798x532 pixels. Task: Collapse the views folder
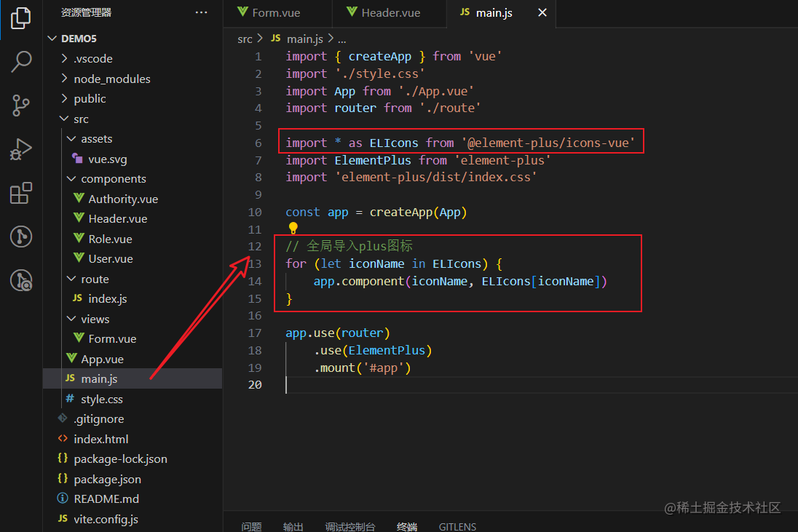pyautogui.click(x=71, y=319)
